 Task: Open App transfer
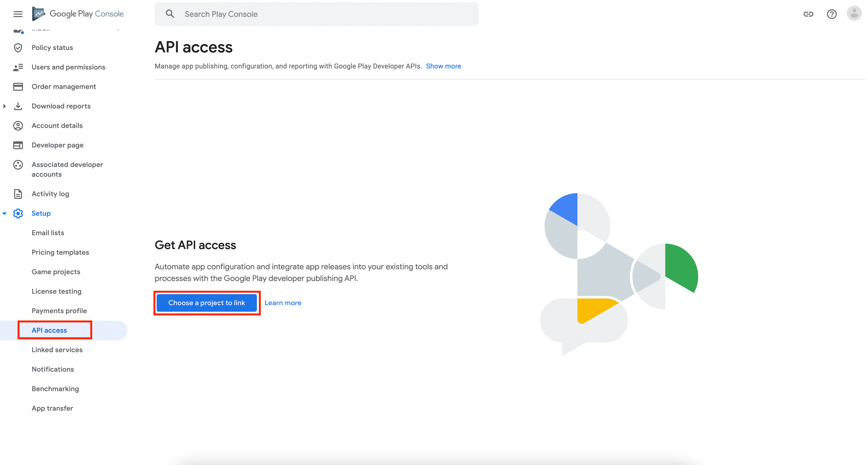point(52,408)
